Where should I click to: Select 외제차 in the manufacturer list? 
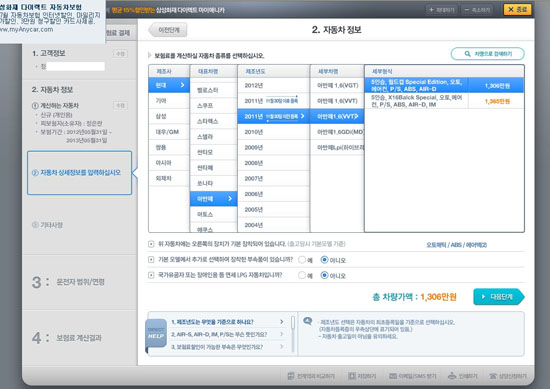click(x=169, y=178)
